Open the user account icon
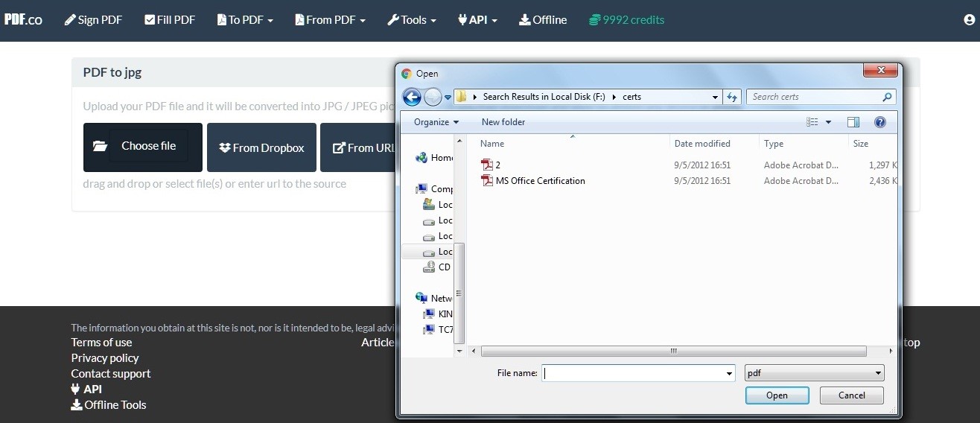Viewport: 980px width, 423px height. pyautogui.click(x=969, y=20)
